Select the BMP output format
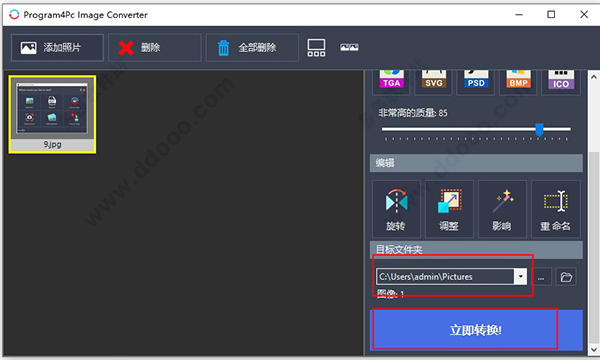The image size is (600, 360). tap(518, 82)
